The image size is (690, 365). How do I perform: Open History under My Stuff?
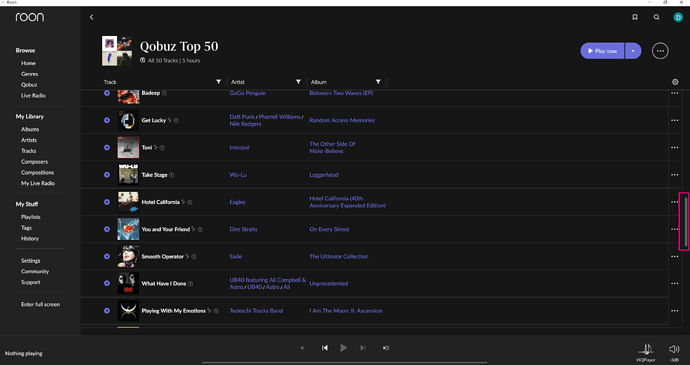tap(30, 239)
